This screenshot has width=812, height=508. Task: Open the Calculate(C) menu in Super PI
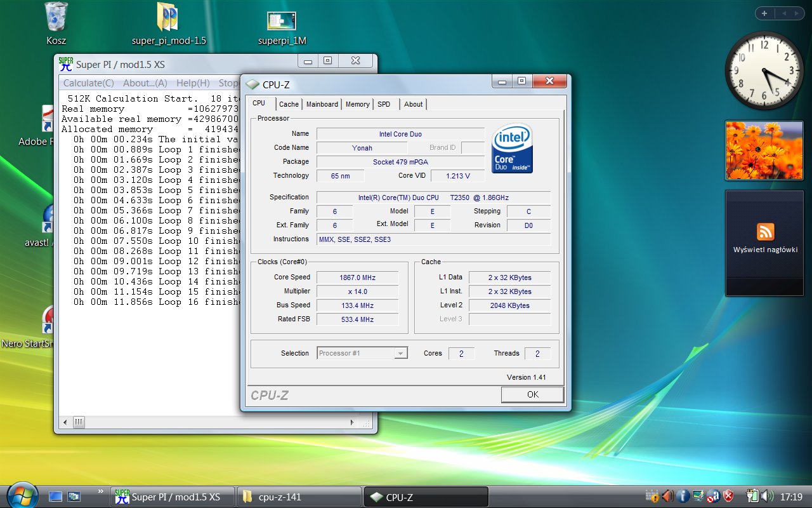89,83
